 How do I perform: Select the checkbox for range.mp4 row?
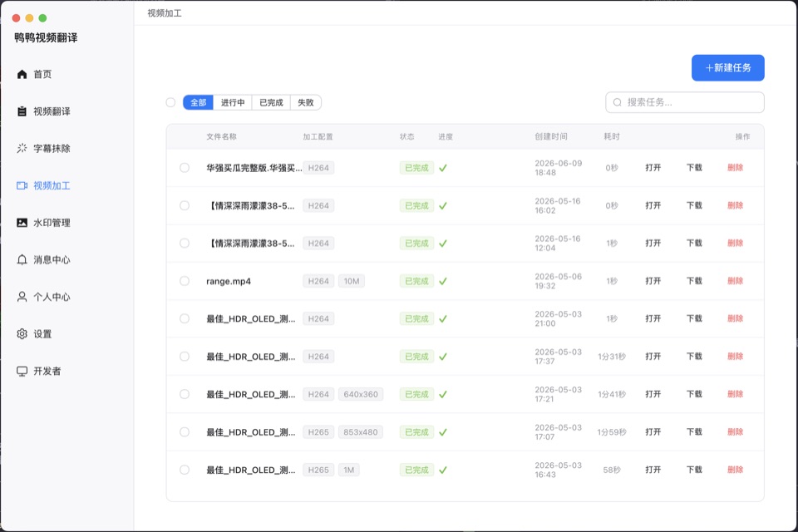(x=185, y=281)
